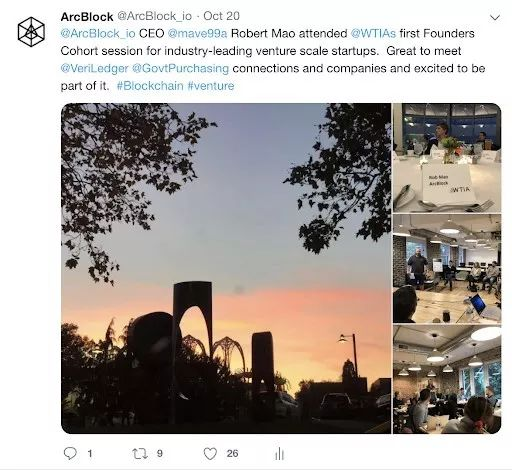Open the speaker presentation room photo

tap(447, 269)
